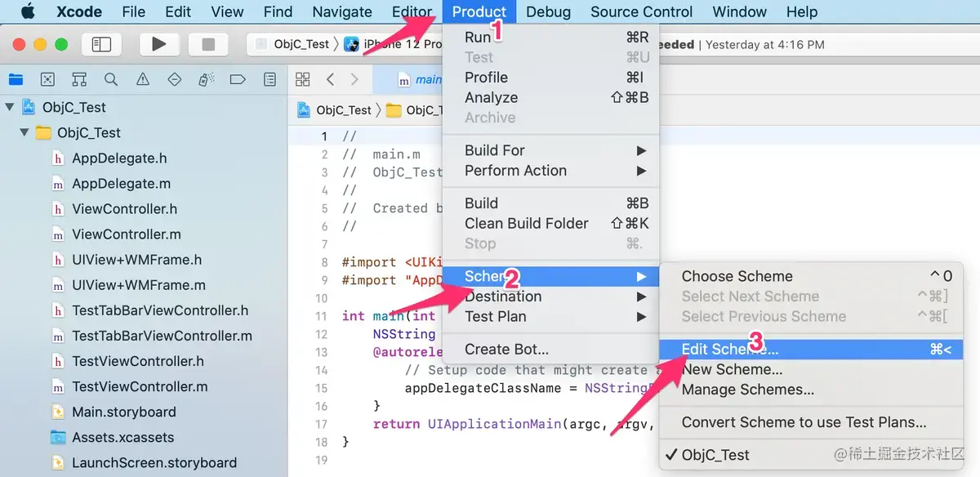Choose Build from Product menu
980x477 pixels.
coord(550,203)
